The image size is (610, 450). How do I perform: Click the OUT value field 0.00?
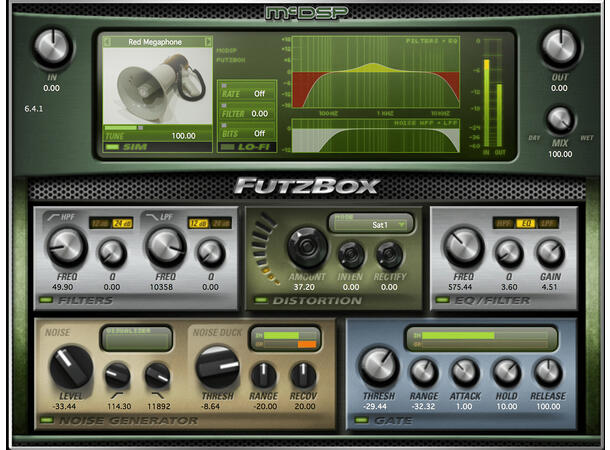coord(559,88)
